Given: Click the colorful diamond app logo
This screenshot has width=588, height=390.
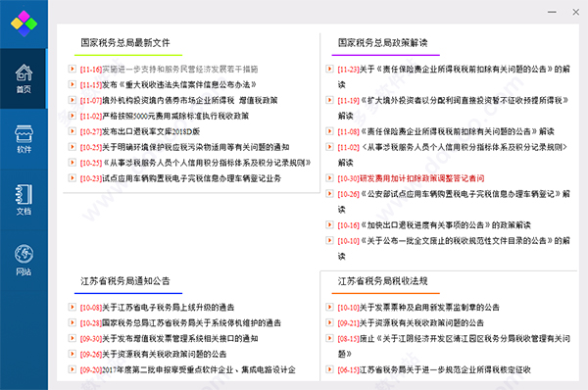Looking at the screenshot, I should [x=24, y=24].
